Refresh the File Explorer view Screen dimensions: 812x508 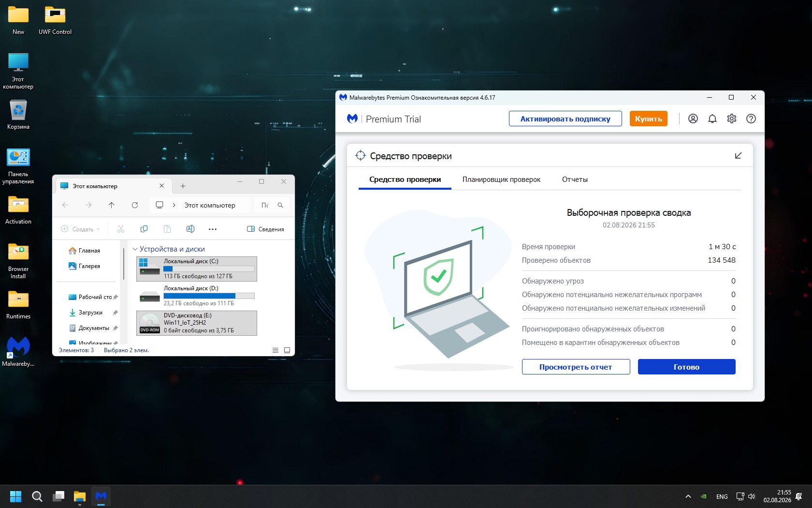click(x=135, y=205)
